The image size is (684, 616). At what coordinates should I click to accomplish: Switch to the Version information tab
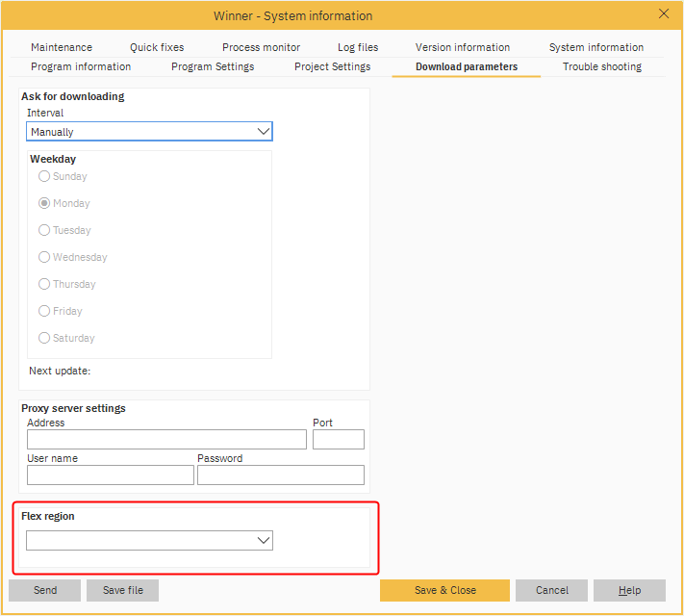(463, 47)
